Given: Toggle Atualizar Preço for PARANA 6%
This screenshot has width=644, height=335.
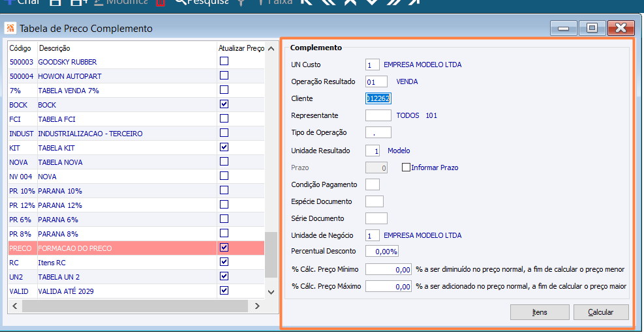Looking at the screenshot, I should pos(224,219).
